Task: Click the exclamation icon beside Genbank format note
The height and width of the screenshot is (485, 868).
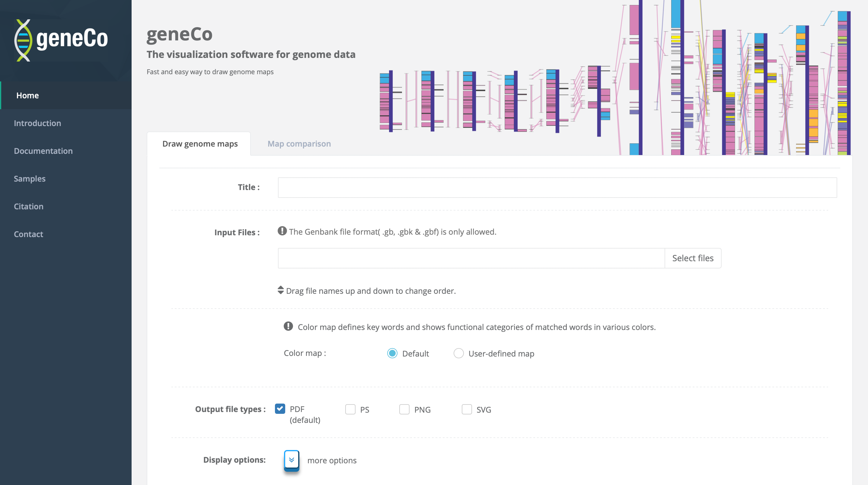Action: click(282, 231)
